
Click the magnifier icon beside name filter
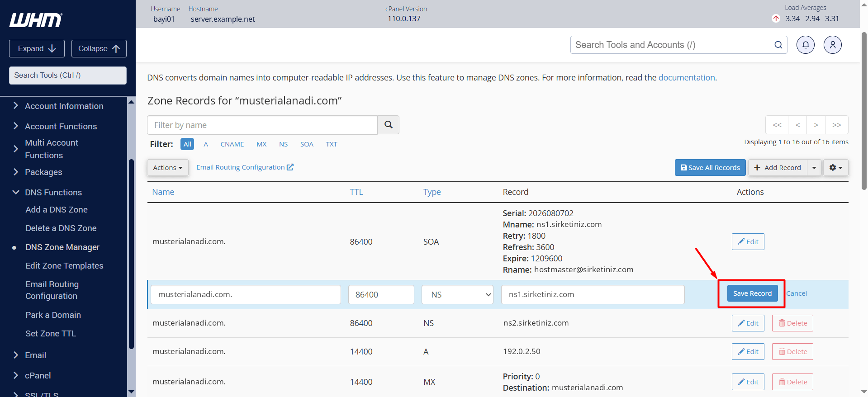click(x=388, y=125)
